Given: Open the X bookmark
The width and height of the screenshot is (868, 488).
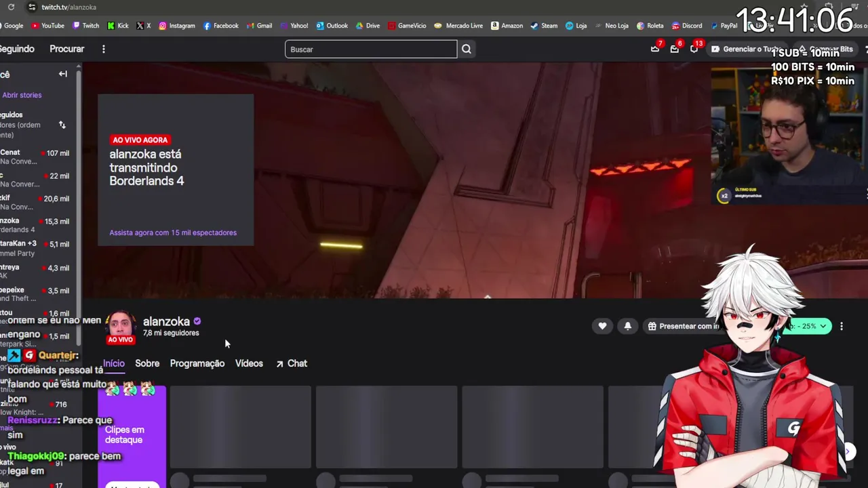Looking at the screenshot, I should (x=143, y=26).
